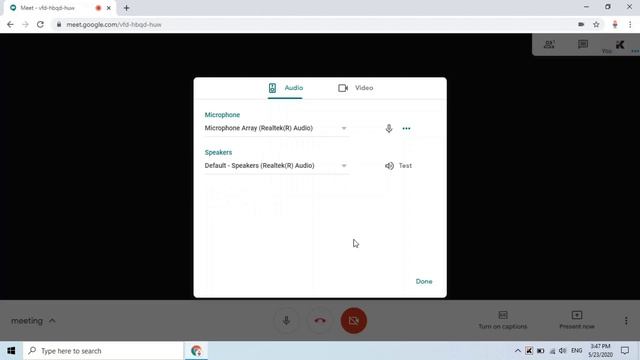Select the Audio settings tab
The height and width of the screenshot is (360, 640).
point(285,88)
